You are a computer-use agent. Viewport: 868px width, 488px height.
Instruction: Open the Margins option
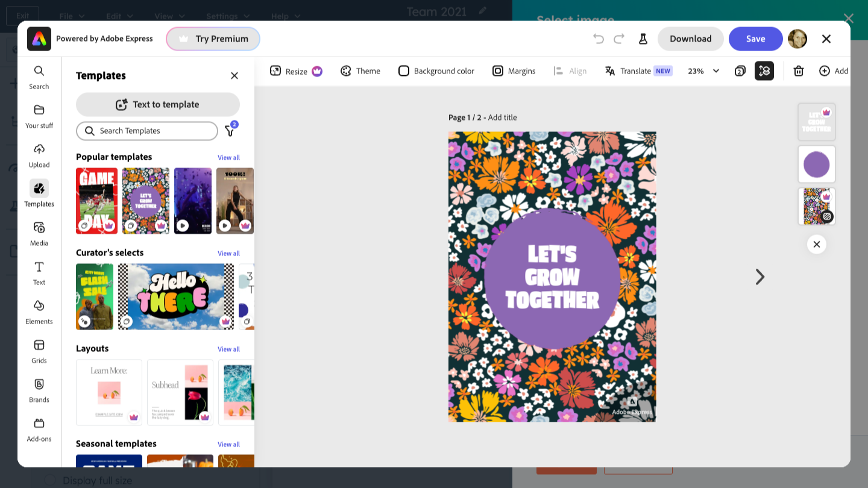tap(514, 71)
